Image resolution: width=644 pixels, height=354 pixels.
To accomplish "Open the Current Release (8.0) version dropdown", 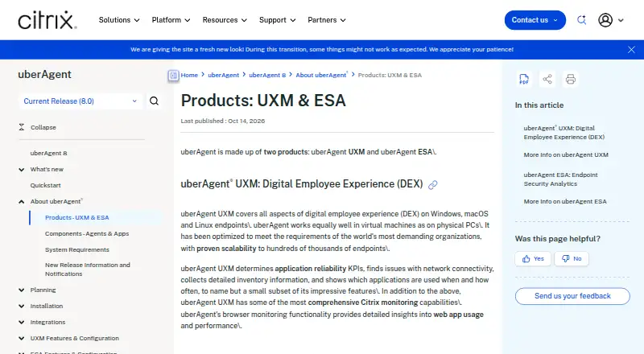I will pyautogui.click(x=80, y=101).
